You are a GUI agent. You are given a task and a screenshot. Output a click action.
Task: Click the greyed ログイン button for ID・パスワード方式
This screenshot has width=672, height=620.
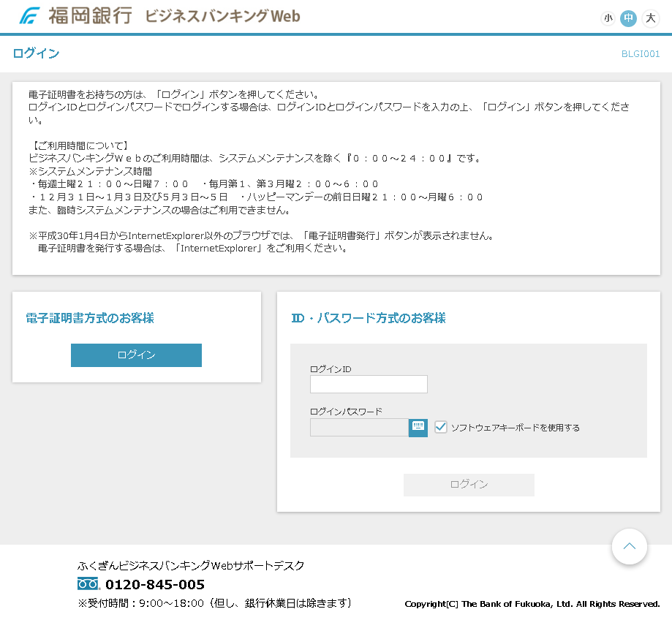coord(469,485)
